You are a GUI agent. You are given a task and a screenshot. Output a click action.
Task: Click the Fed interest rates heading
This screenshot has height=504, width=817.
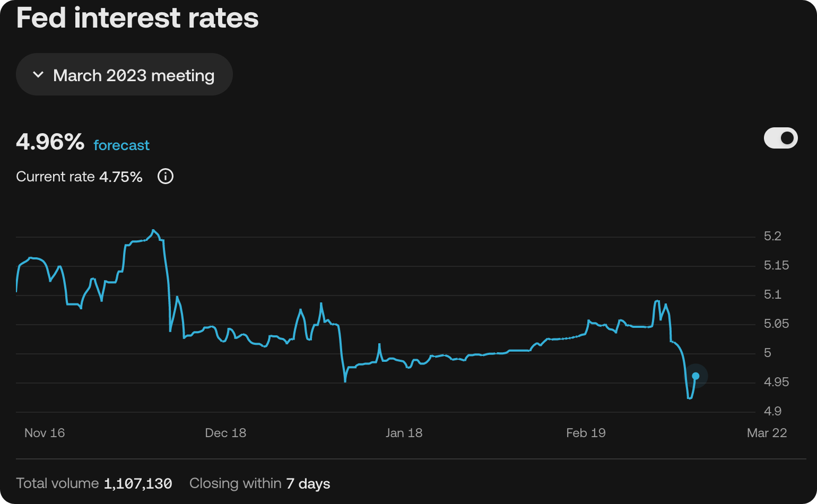click(x=137, y=18)
